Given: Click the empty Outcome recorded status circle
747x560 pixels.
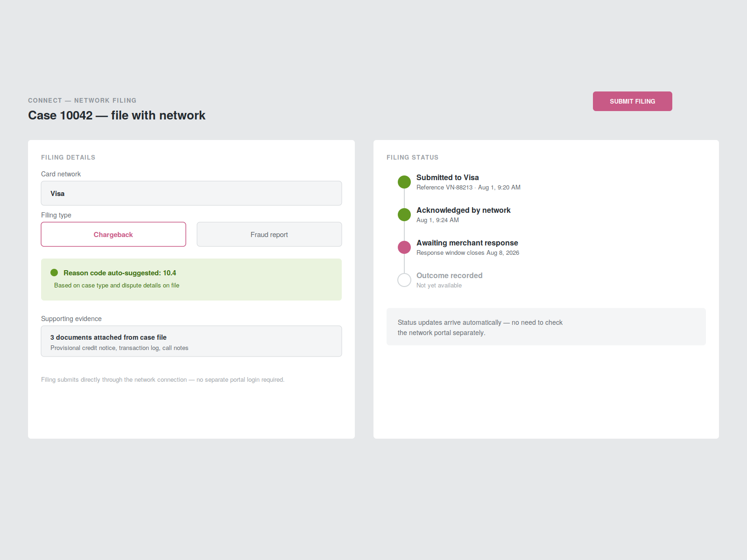Looking at the screenshot, I should pyautogui.click(x=404, y=280).
